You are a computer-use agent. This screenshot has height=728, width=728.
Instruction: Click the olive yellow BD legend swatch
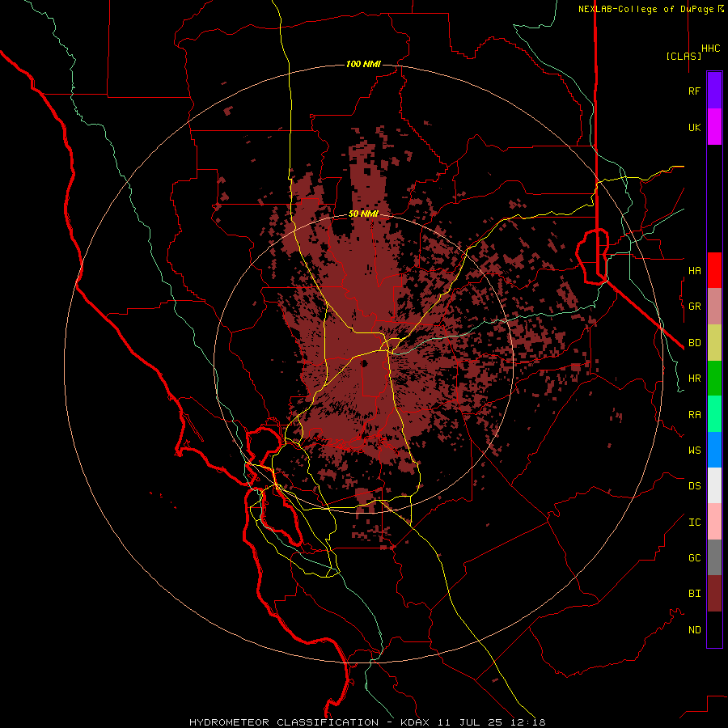tap(714, 342)
